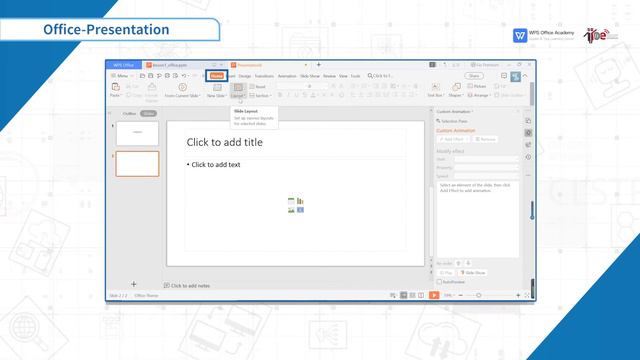Screen dimensions: 640x360
Task: Click the Undo arrow icon
Action: pyautogui.click(x=184, y=76)
